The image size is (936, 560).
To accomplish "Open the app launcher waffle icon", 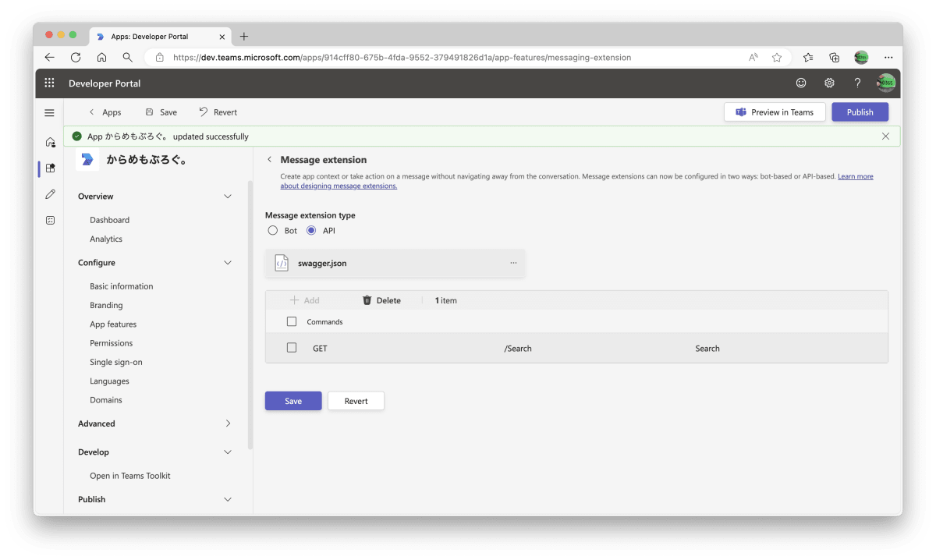I will [49, 83].
